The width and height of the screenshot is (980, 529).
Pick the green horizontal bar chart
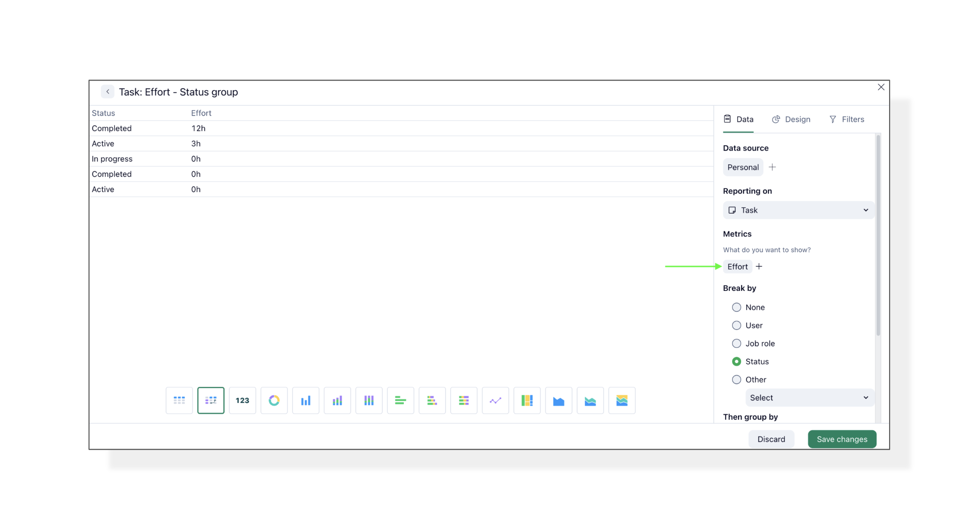400,400
